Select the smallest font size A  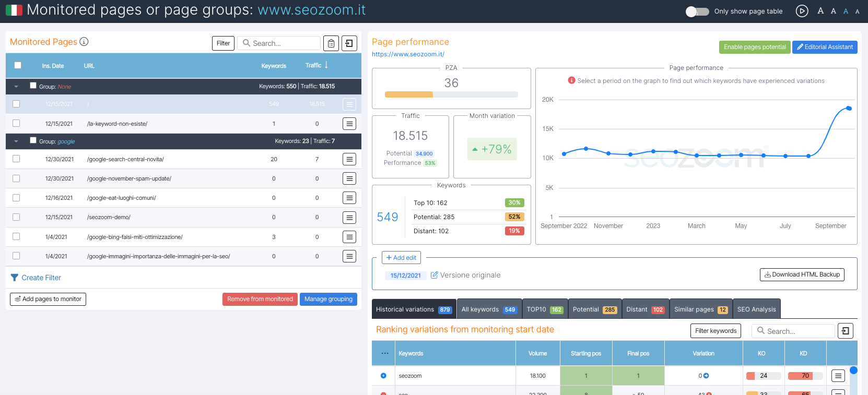coord(857,11)
